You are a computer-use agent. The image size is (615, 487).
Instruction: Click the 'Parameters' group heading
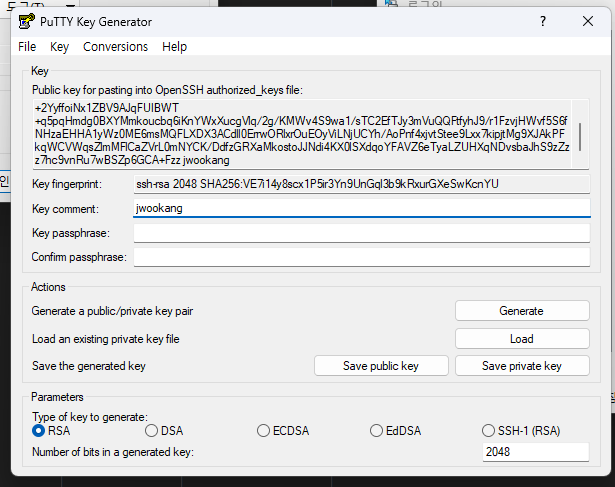(x=57, y=397)
